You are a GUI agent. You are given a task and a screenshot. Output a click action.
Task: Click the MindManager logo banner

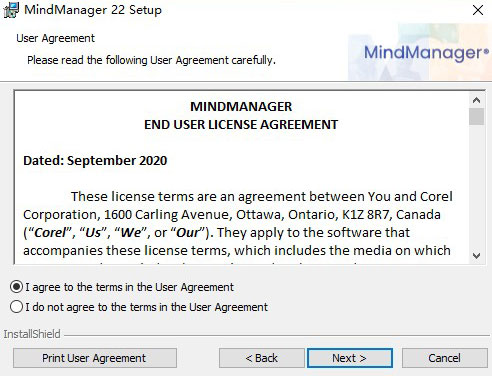point(420,52)
